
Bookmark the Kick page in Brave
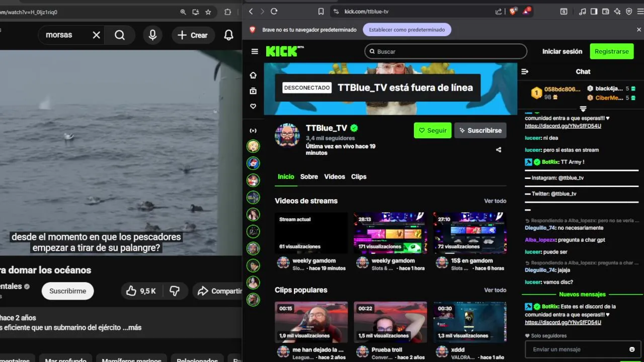pyautogui.click(x=321, y=11)
